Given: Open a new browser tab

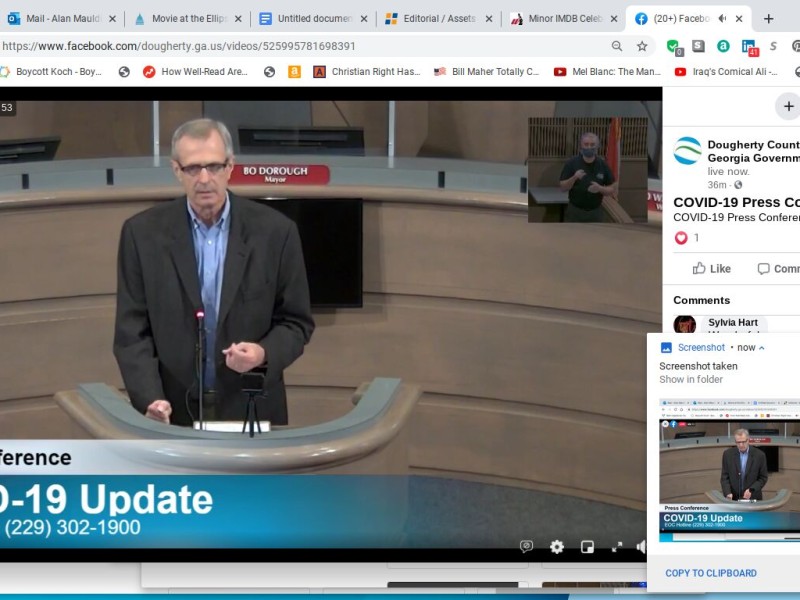Looking at the screenshot, I should point(768,19).
